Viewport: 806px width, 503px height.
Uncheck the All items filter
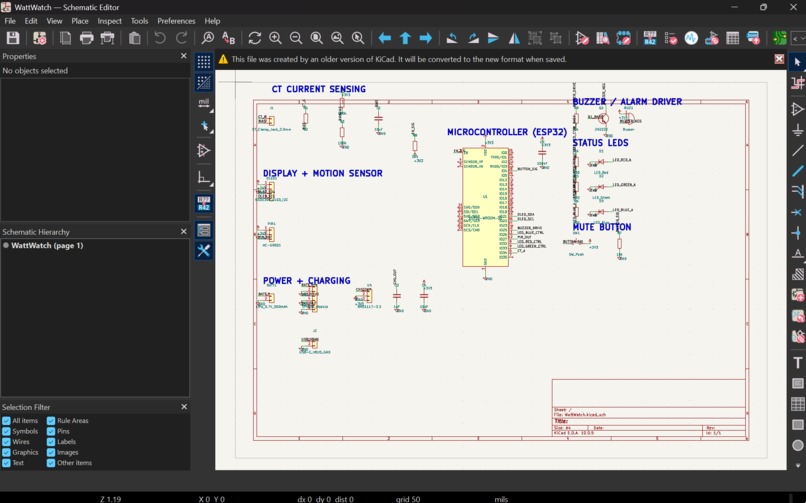point(6,421)
